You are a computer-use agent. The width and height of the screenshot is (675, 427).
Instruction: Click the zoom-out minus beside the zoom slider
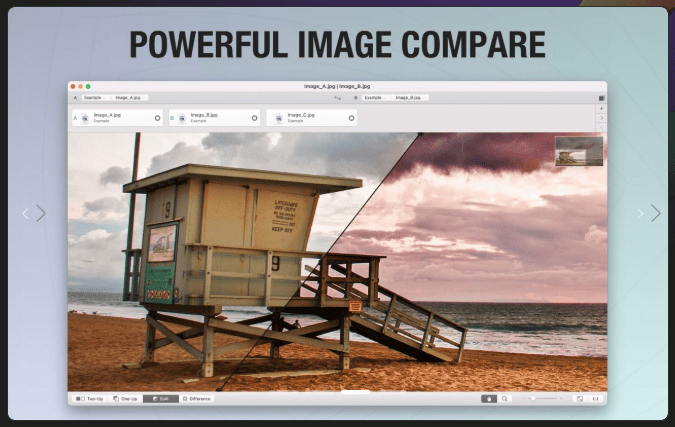pos(523,399)
